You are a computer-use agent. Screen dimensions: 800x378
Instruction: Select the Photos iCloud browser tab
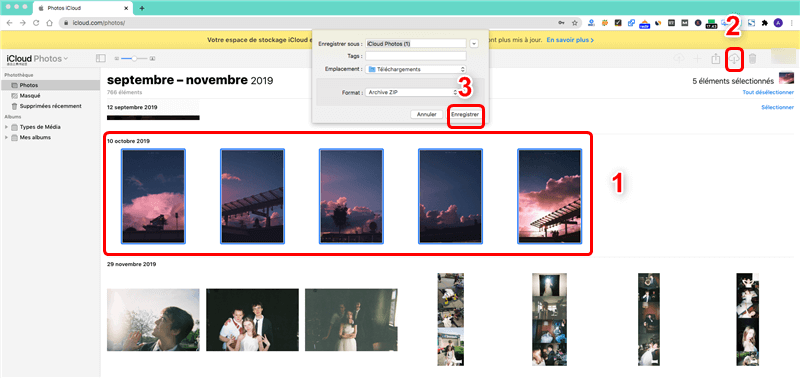click(83, 8)
